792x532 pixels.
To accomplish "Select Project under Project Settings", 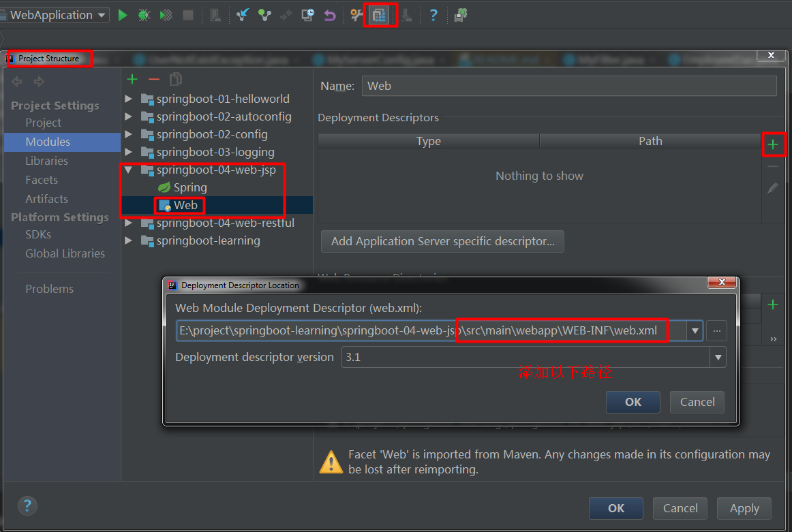I will (44, 123).
